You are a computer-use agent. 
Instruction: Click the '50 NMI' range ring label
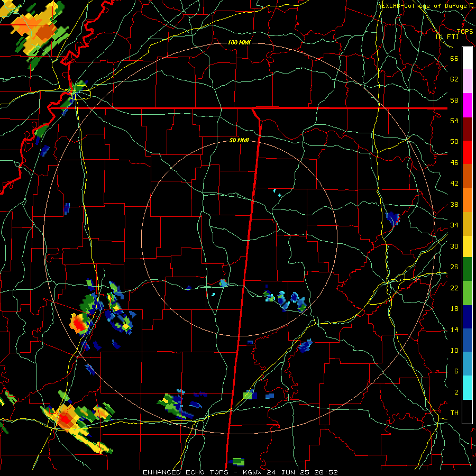tap(239, 140)
